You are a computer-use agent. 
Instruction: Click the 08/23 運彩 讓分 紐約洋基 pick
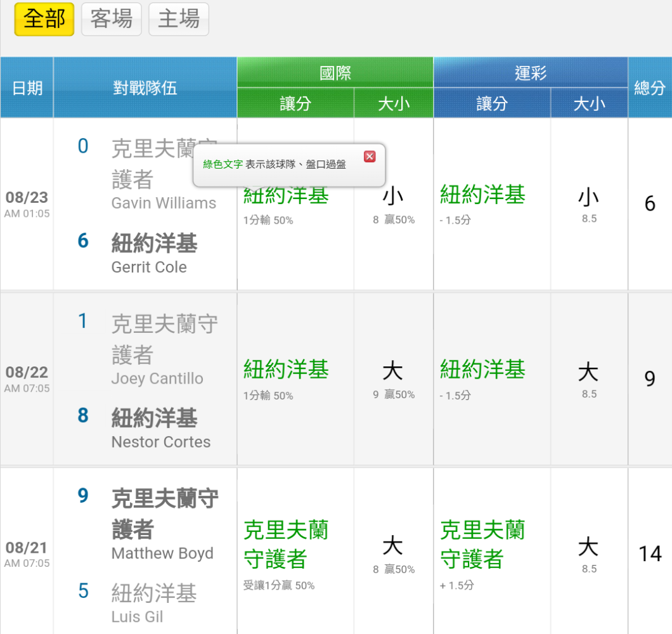click(482, 194)
